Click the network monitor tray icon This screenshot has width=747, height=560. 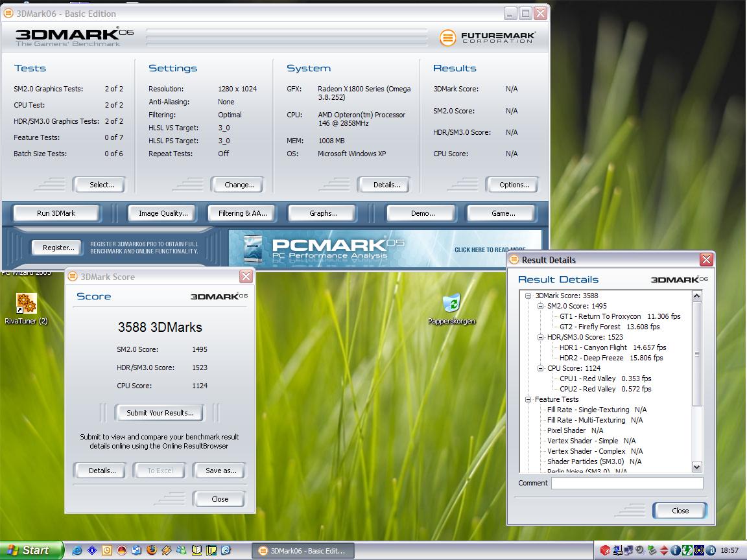(617, 550)
